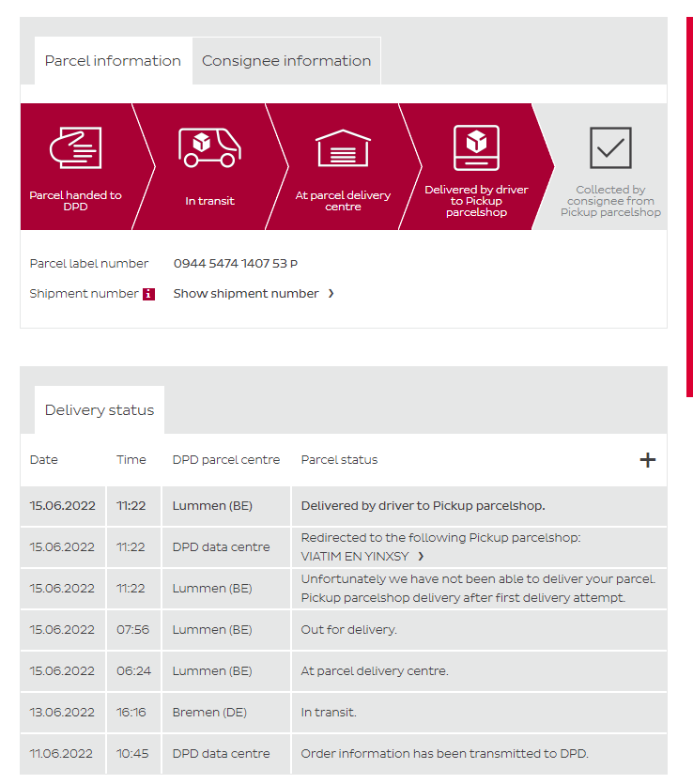Click 'Delivered by driver to Pickup parcelshop' status row
The height and width of the screenshot is (784, 693).
click(423, 506)
